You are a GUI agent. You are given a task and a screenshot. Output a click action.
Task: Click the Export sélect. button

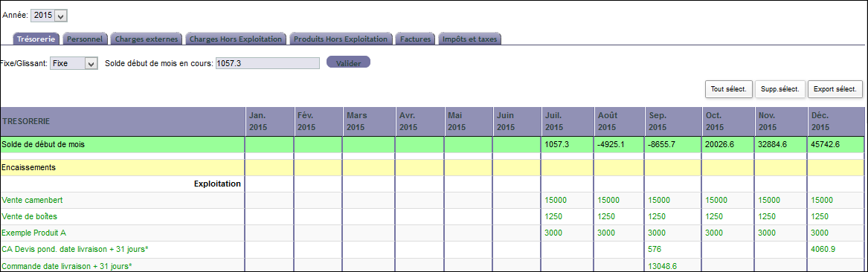point(835,89)
